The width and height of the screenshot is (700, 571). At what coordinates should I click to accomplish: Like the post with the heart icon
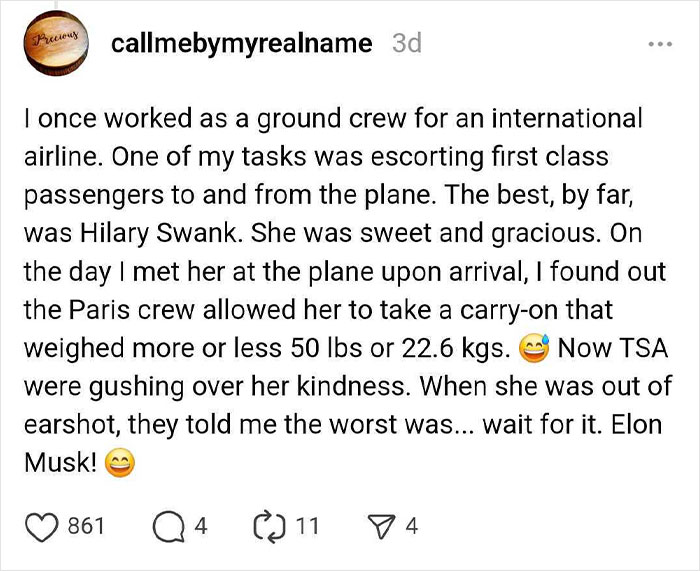coord(43,525)
